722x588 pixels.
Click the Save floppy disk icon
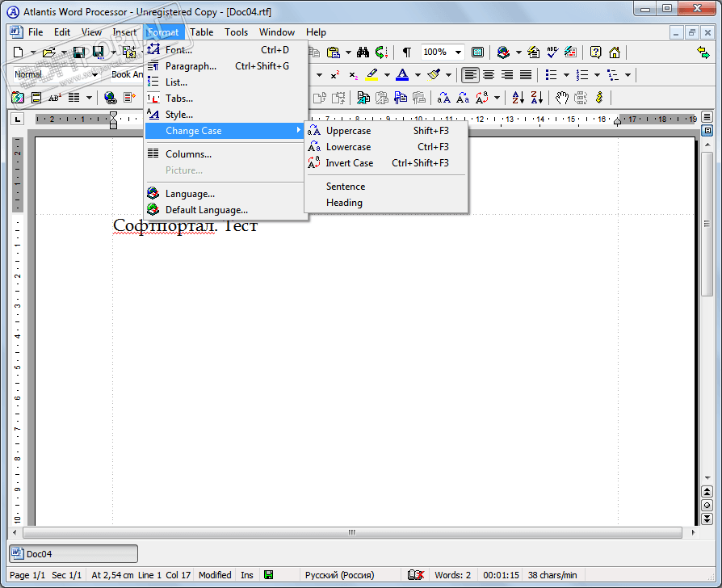click(x=79, y=52)
